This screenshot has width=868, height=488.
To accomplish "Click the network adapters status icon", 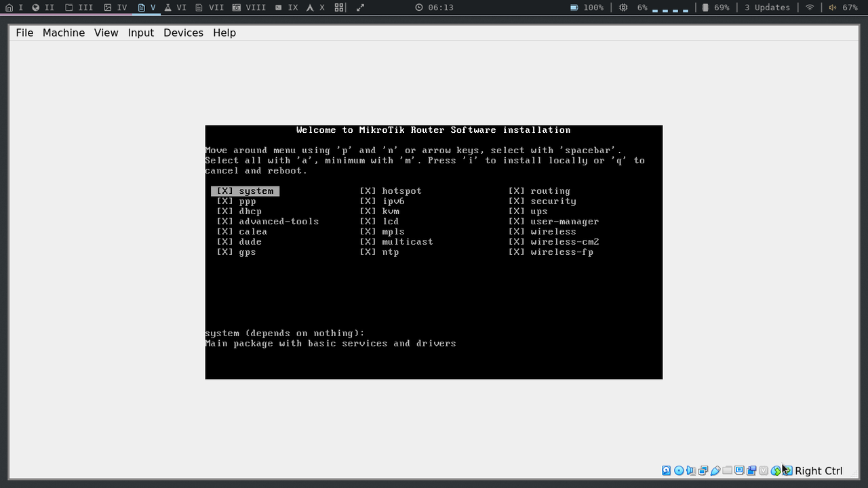I will (x=703, y=470).
